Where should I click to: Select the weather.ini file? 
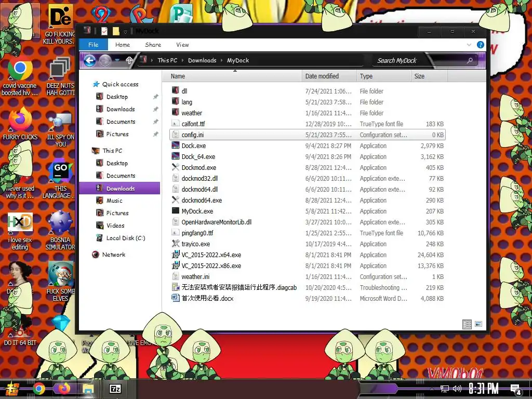[195, 276]
